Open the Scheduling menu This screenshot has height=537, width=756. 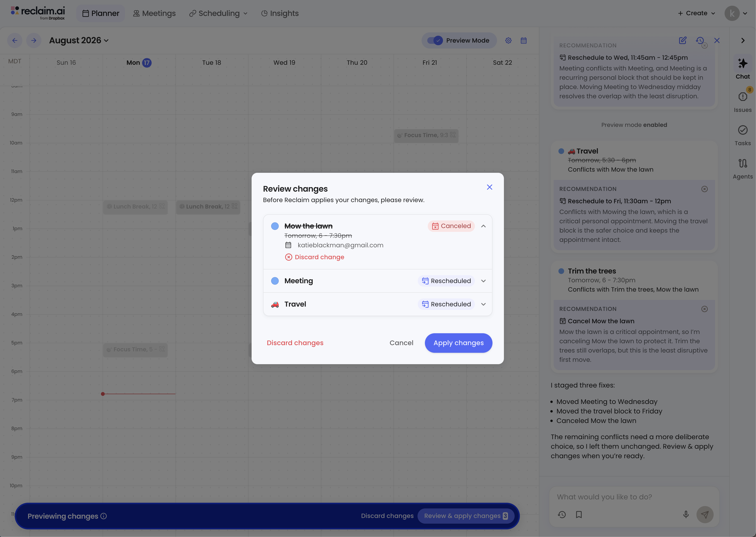click(218, 13)
